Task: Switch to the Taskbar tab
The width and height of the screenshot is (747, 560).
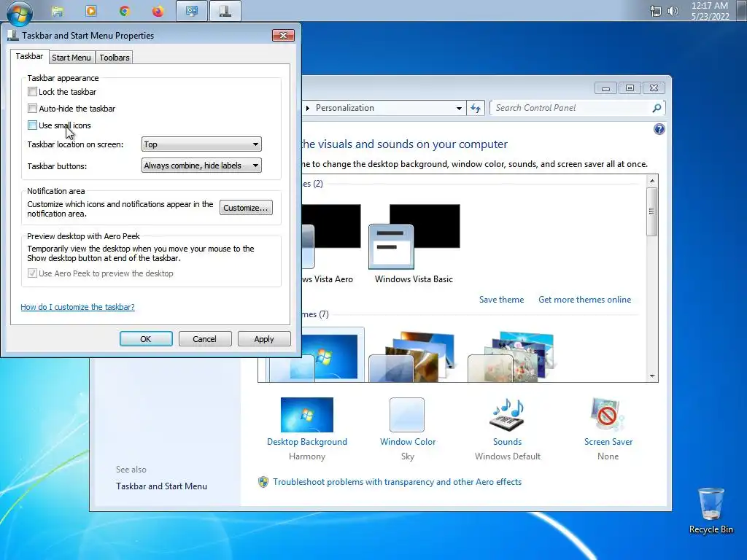Action: coord(29,56)
